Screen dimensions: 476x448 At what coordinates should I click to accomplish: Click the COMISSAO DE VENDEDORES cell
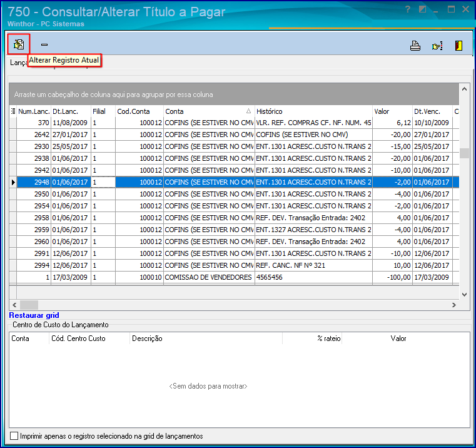coord(209,277)
